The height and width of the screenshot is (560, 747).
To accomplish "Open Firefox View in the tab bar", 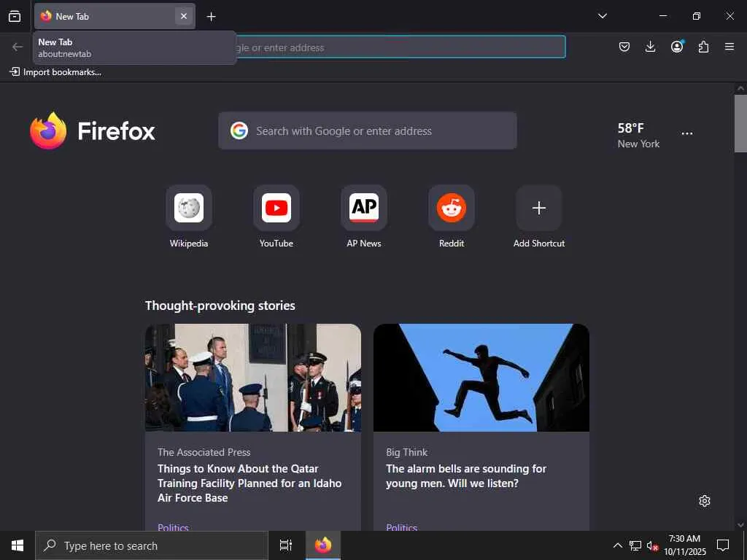I will [15, 16].
